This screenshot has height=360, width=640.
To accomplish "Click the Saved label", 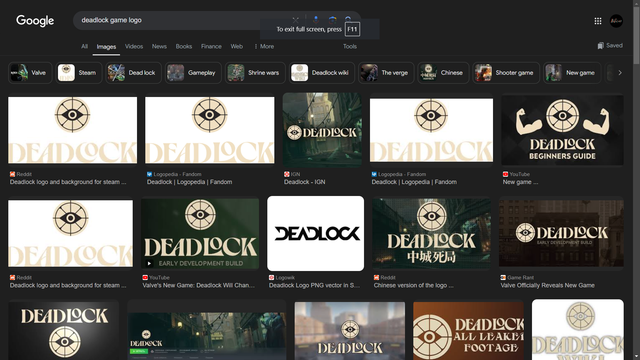I will 614,46.
